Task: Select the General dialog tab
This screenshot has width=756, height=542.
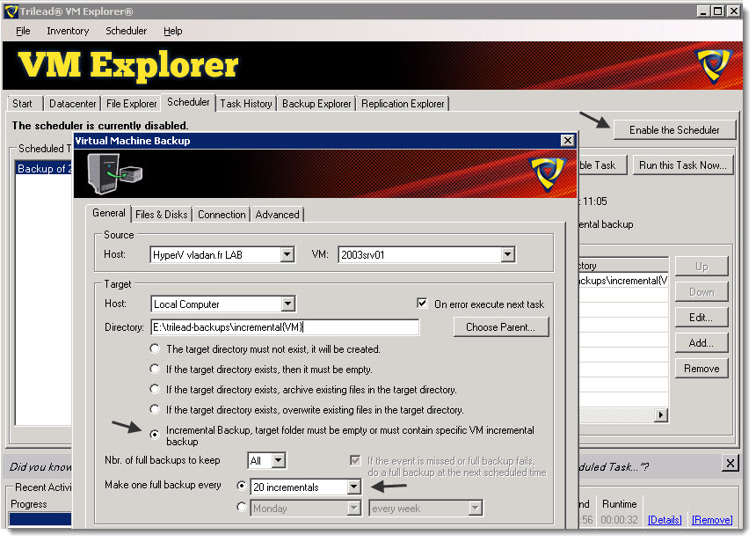Action: pyautogui.click(x=108, y=213)
